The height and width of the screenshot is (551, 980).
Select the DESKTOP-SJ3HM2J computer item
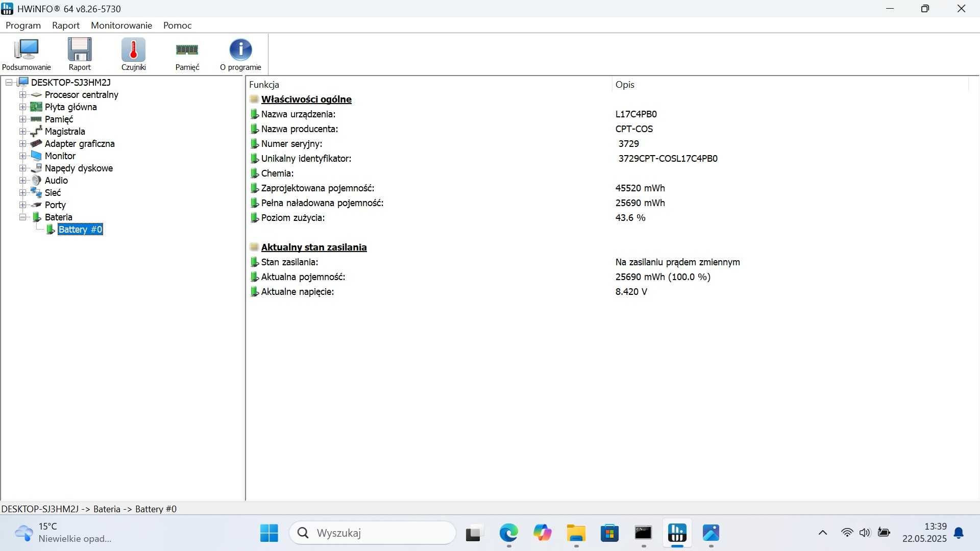tap(70, 82)
